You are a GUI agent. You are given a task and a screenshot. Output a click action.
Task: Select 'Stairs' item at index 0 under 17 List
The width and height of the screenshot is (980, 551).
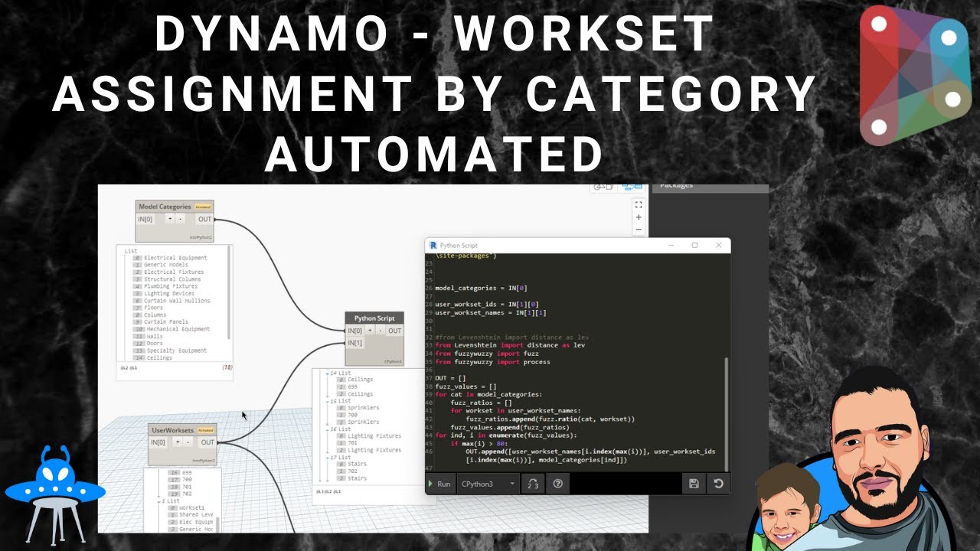[357, 465]
